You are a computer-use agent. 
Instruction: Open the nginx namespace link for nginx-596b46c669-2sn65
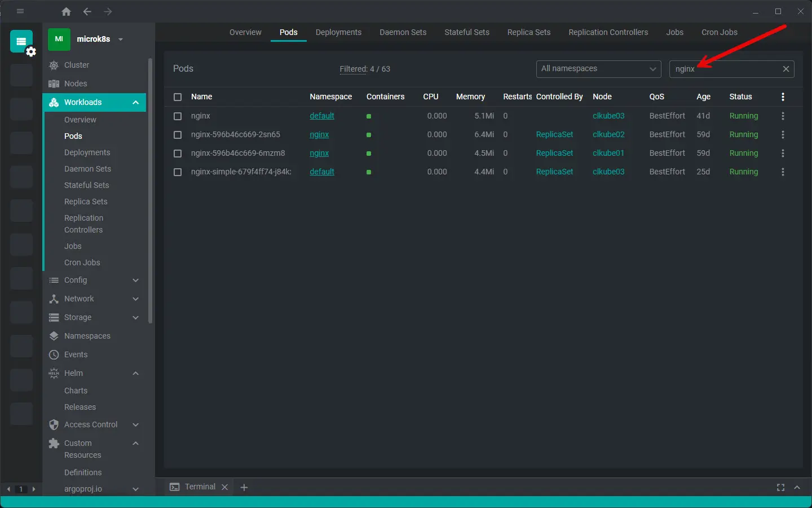(319, 134)
